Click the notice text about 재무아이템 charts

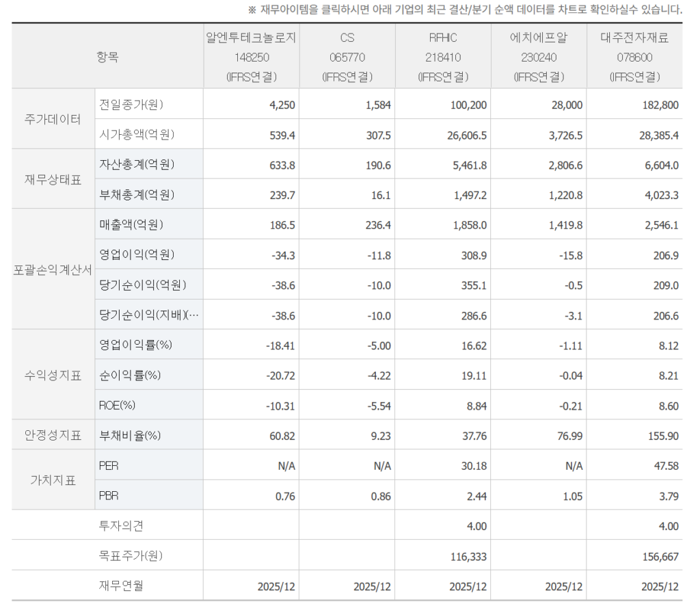tap(465, 10)
